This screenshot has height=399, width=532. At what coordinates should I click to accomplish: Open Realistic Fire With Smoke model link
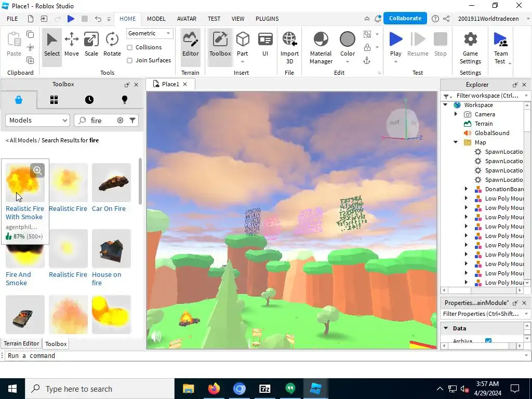tap(25, 212)
